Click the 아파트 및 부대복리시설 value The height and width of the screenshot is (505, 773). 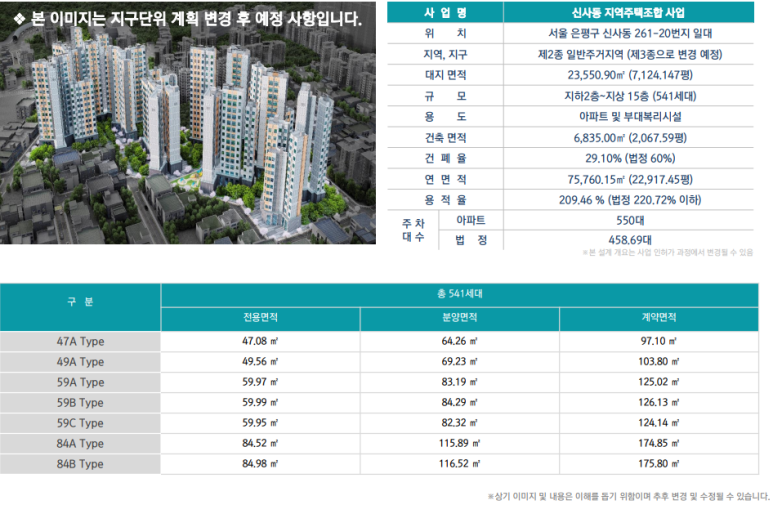click(x=630, y=117)
